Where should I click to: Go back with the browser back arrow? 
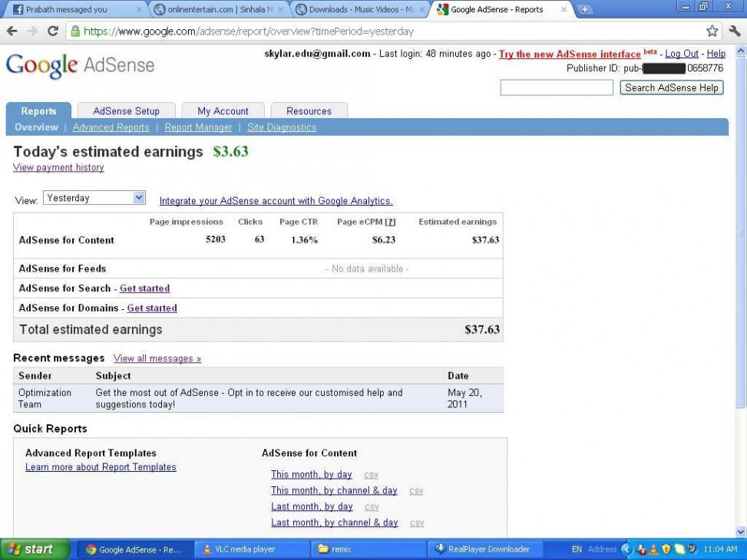pos(12,31)
